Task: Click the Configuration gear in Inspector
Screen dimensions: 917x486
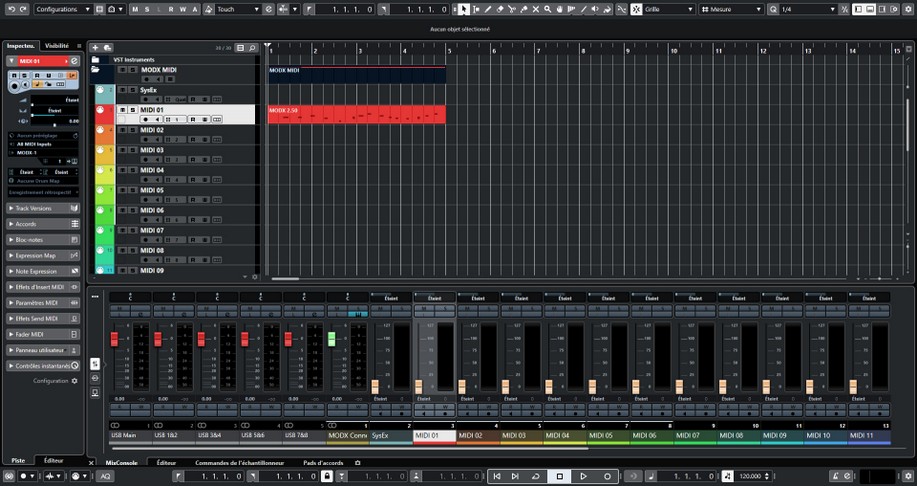Action: tap(73, 381)
